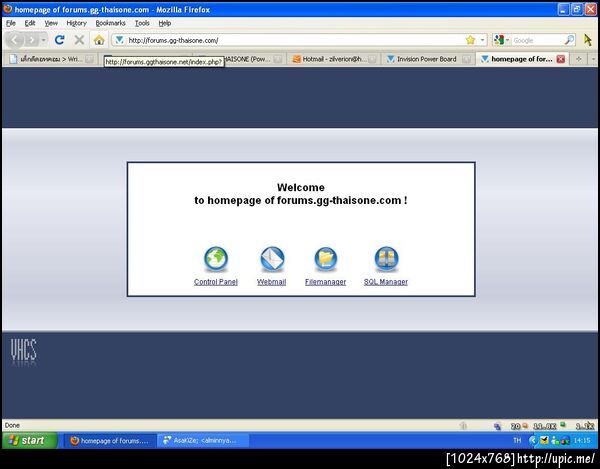Click the Firefox logo in the title bar

coord(8,9)
